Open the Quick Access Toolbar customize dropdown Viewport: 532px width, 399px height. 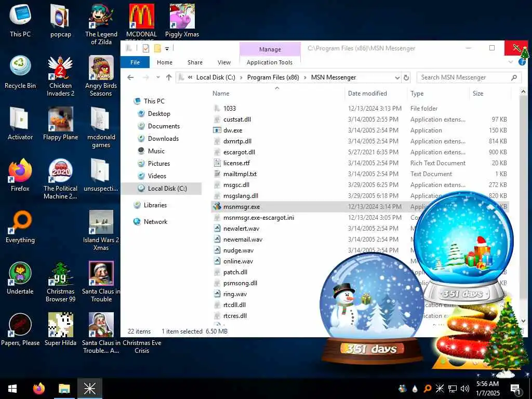point(167,49)
